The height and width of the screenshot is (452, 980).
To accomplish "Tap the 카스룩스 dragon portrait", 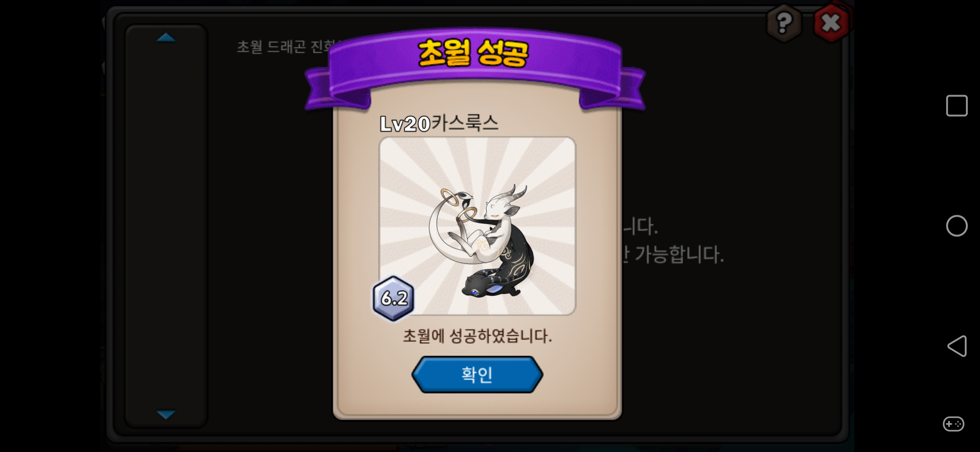I will point(477,226).
